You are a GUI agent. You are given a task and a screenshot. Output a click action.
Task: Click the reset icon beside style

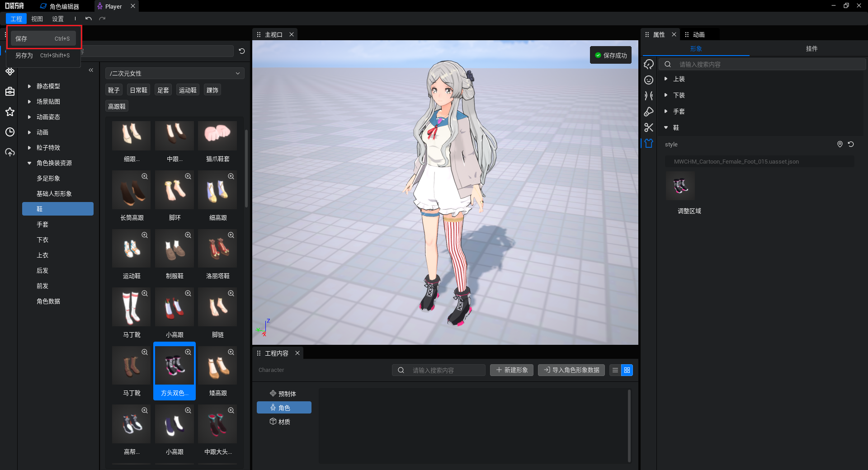(x=851, y=144)
